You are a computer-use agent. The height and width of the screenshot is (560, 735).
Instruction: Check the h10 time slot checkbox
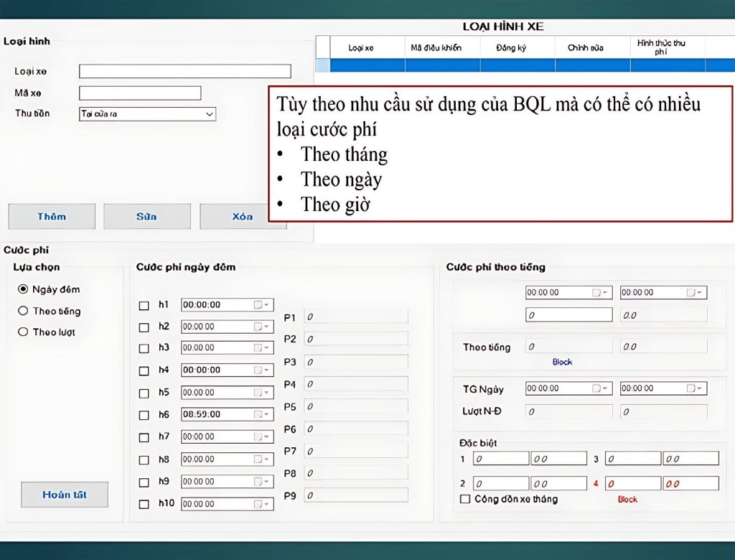144,504
